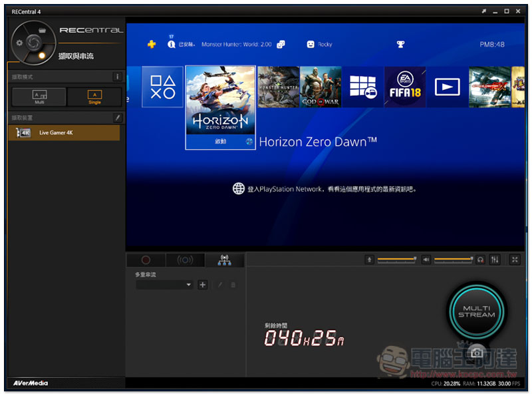
Task: Select Monster Hunter World game tile
Action: point(278,87)
